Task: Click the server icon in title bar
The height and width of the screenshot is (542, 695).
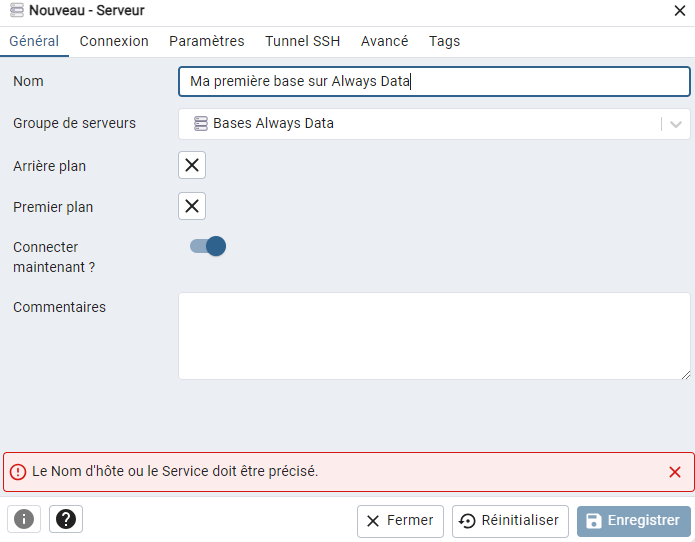Action: pos(16,11)
